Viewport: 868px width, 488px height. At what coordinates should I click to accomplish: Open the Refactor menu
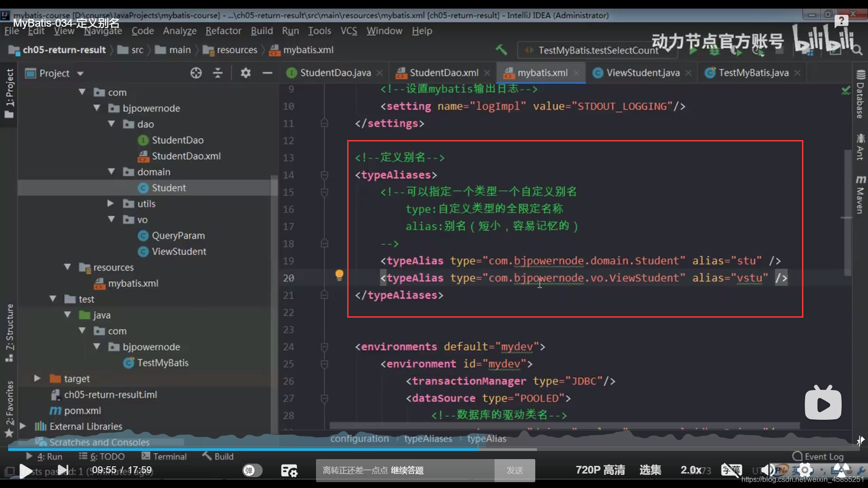click(223, 31)
